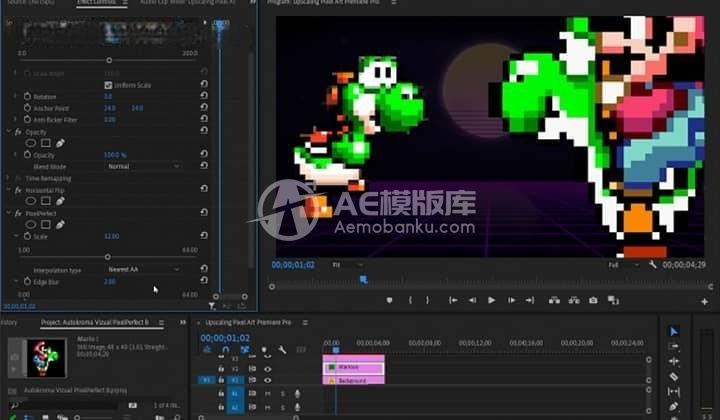Create pen mask under Opacity effect
Screen dimensions: 720x420
pos(61,143)
